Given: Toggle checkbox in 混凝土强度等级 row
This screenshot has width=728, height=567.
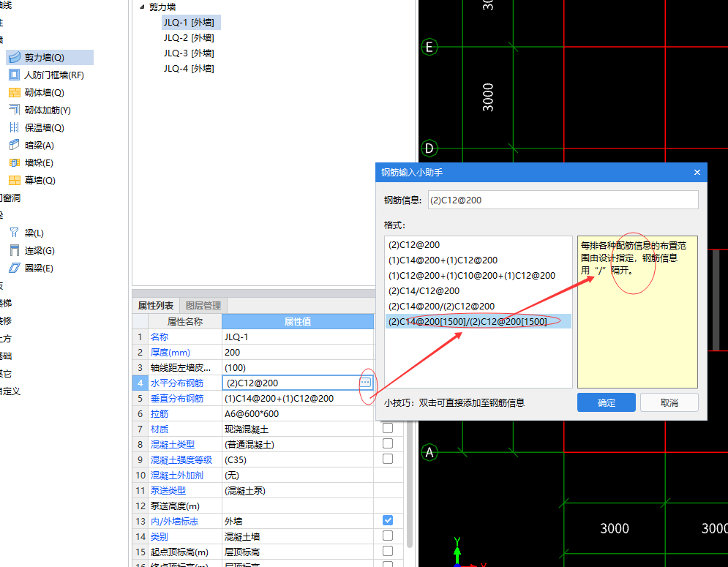Looking at the screenshot, I should pos(388,459).
